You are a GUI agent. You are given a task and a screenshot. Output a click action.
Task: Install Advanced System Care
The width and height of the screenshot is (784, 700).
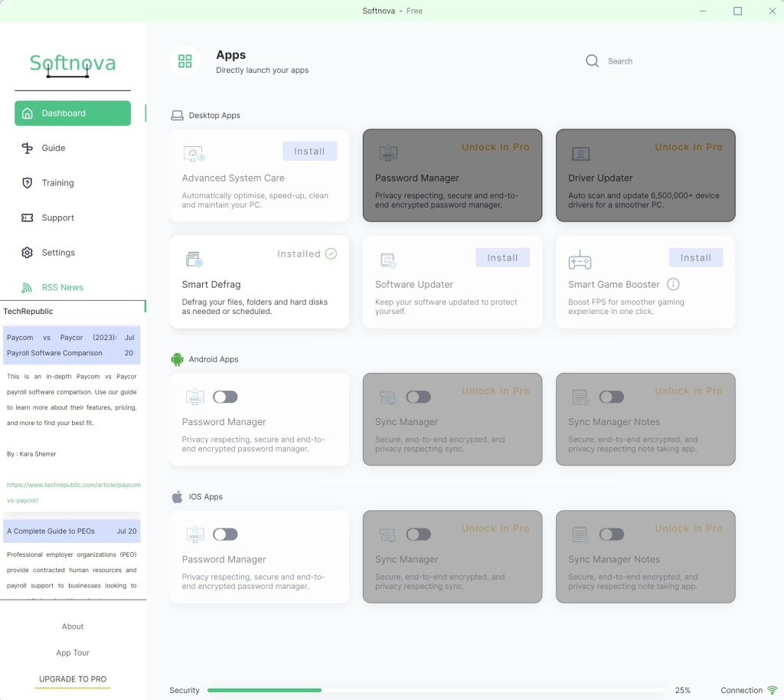tap(309, 151)
